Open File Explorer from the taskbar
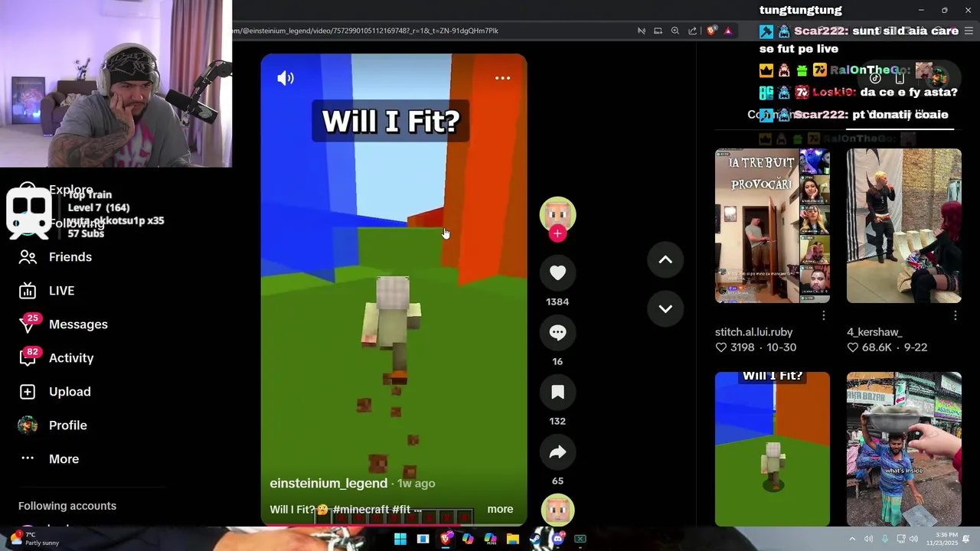 tap(513, 539)
